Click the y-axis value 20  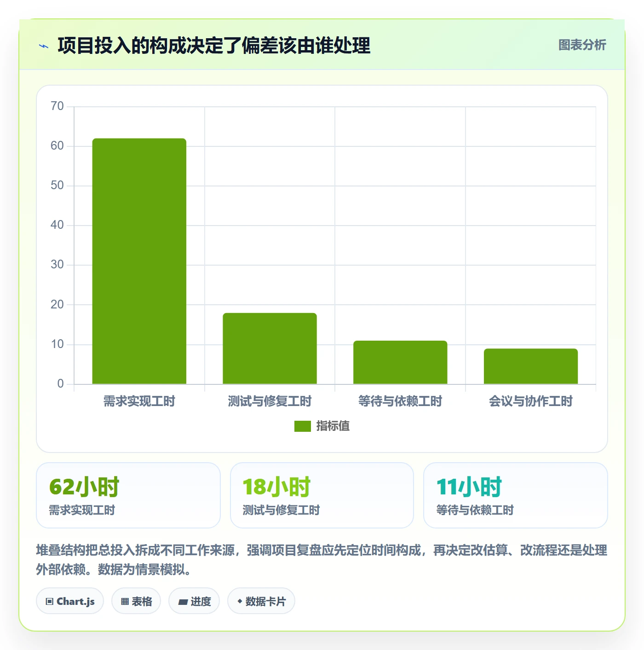pyautogui.click(x=57, y=305)
